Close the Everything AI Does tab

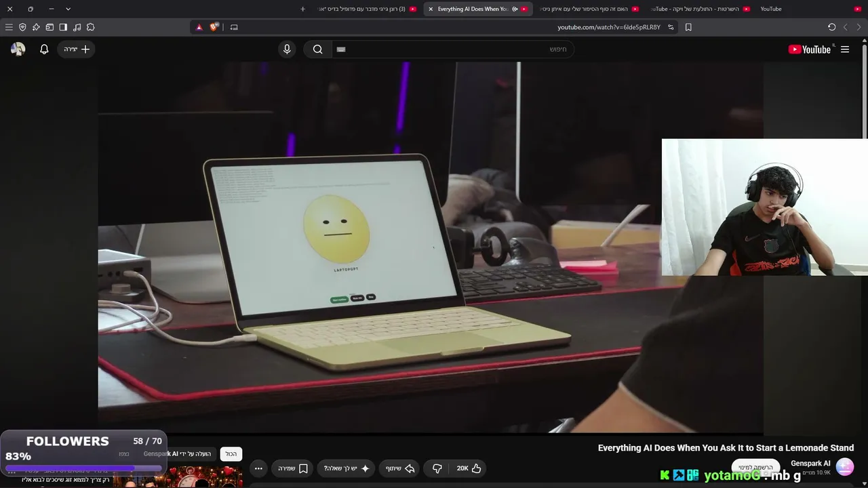coord(431,9)
